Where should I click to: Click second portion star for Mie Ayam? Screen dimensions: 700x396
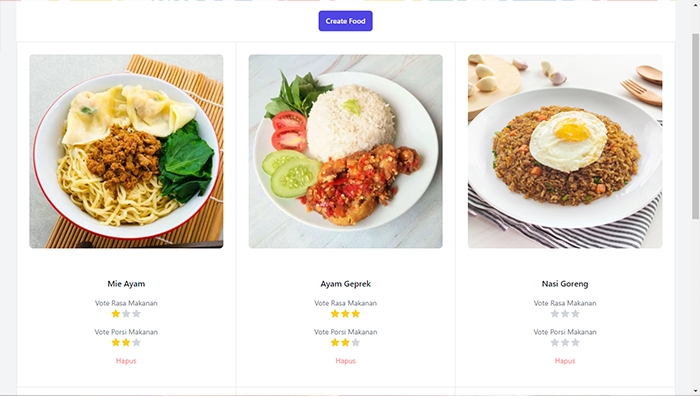tap(126, 342)
